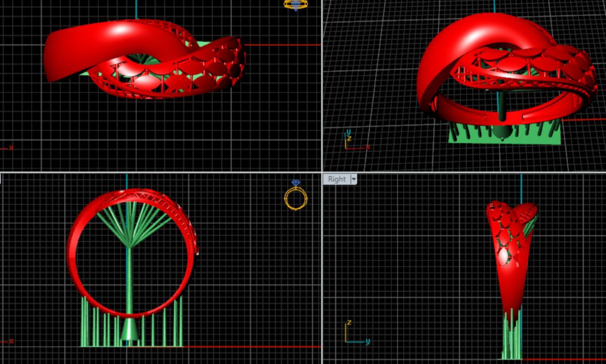The height and width of the screenshot is (364, 606).
Task: Click the ring icon at top viewport's corner
Action: coord(296,5)
